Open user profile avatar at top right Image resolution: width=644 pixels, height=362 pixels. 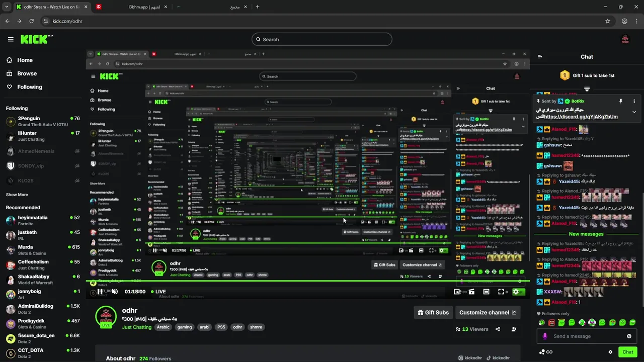pos(625,39)
